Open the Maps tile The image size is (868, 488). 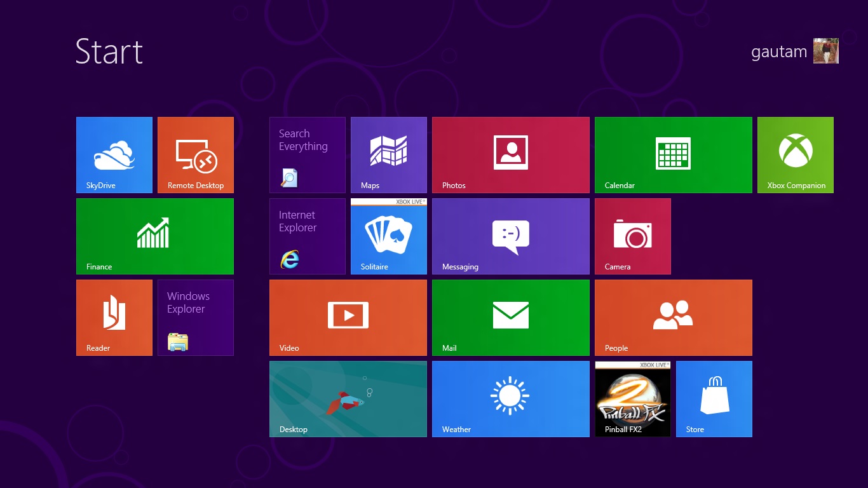[x=389, y=155]
